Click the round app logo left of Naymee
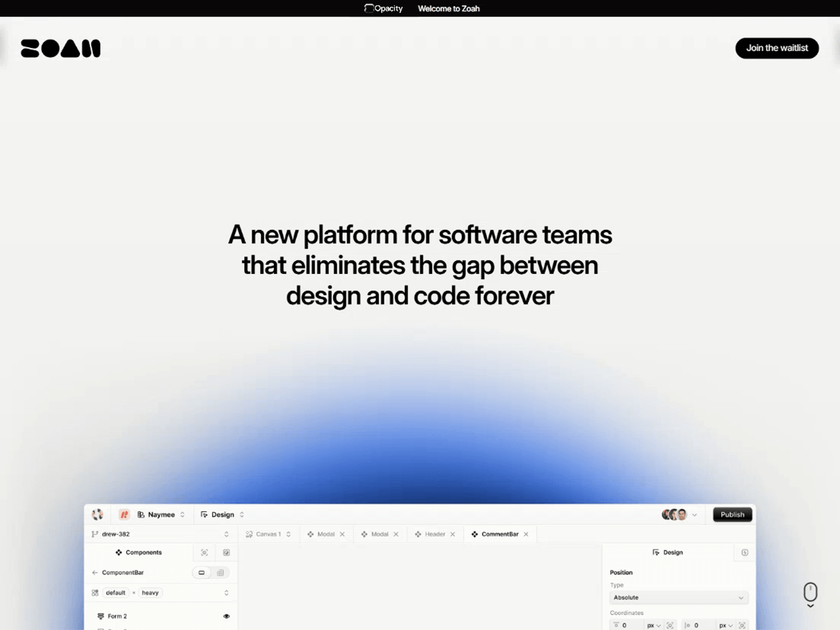840x630 pixels. tap(98, 514)
